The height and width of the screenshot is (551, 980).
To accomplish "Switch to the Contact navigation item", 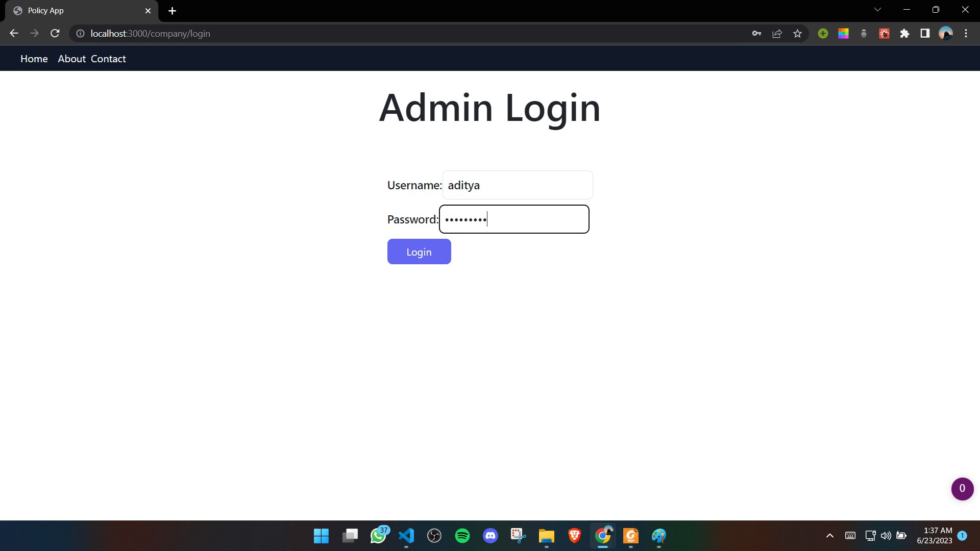I will point(108,59).
